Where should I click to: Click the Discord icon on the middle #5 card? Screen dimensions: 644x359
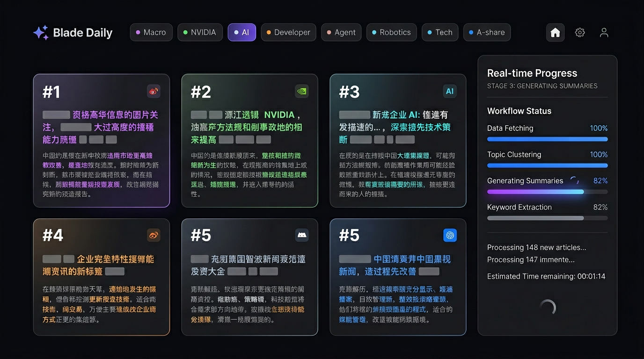click(x=302, y=235)
